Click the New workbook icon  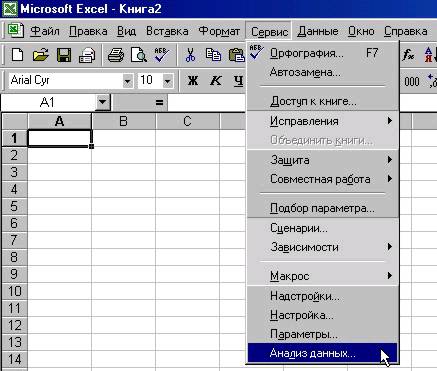[x=17, y=55]
